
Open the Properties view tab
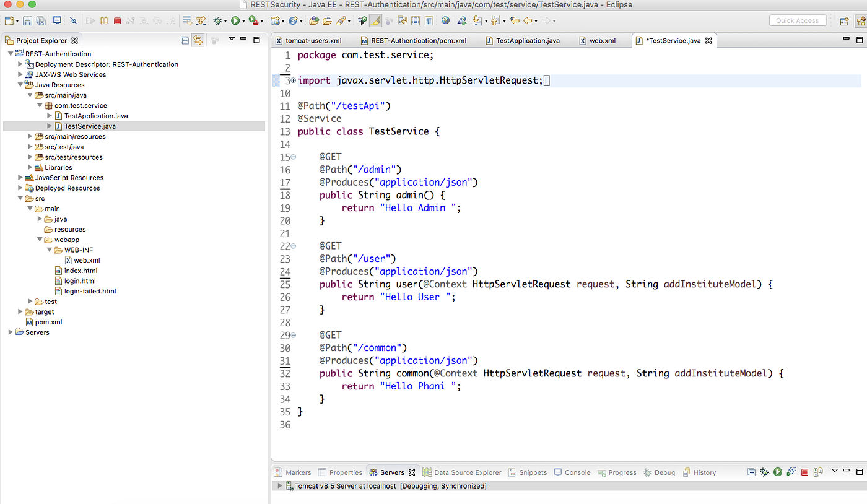coord(340,472)
